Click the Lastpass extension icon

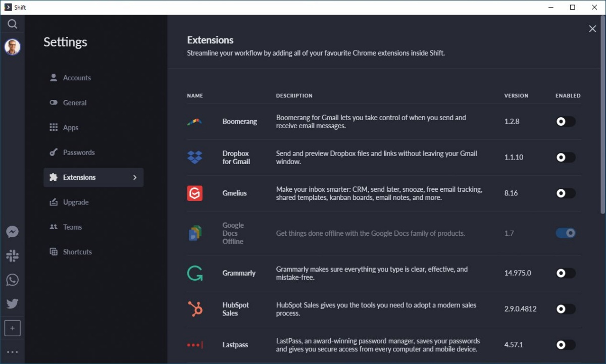[x=194, y=345]
